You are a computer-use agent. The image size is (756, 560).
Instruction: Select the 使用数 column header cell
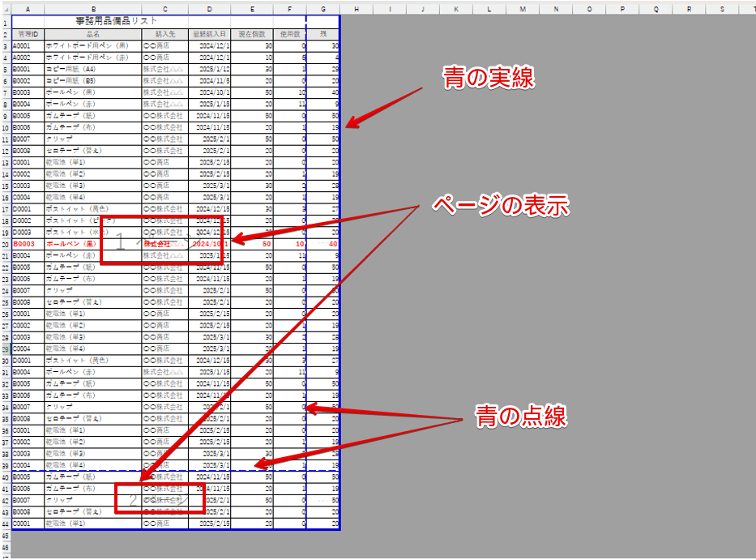(290, 34)
